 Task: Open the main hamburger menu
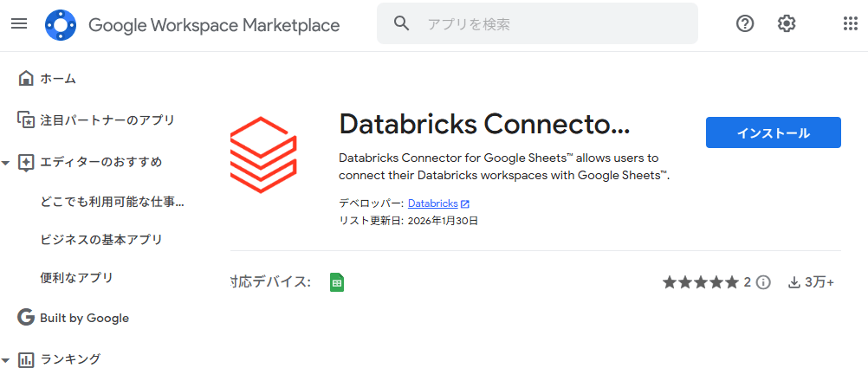19,24
